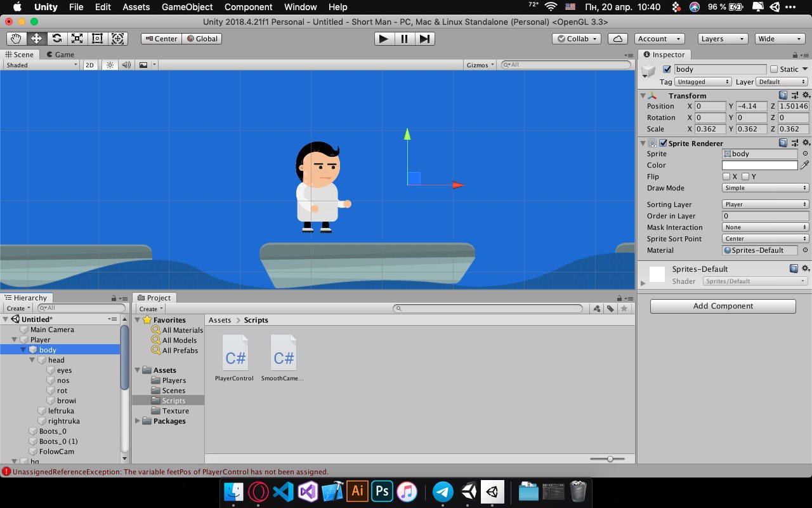Click Create button in Hierarchy panel
The width and height of the screenshot is (812, 508).
18,308
